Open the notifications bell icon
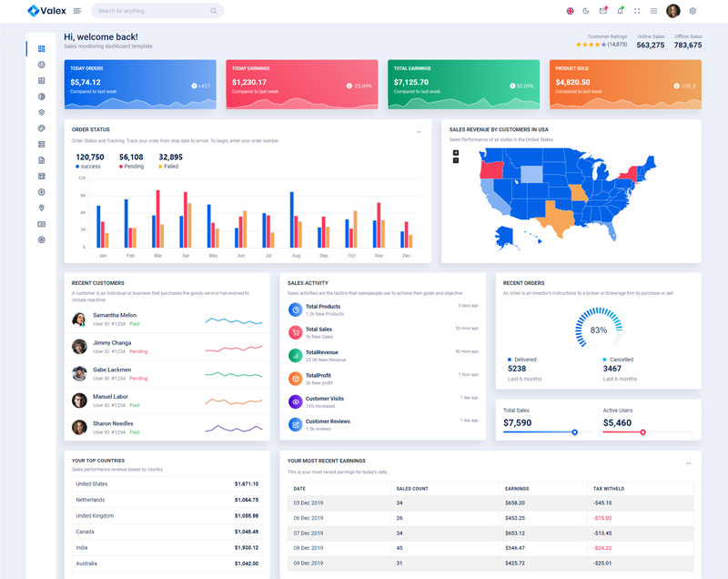Viewport: 728px width, 579px height. tap(620, 11)
